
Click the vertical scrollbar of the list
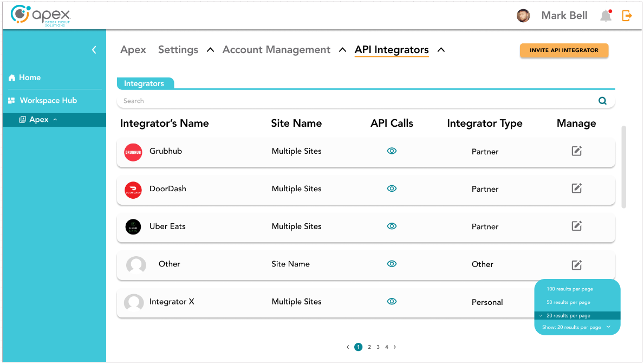tap(623, 167)
